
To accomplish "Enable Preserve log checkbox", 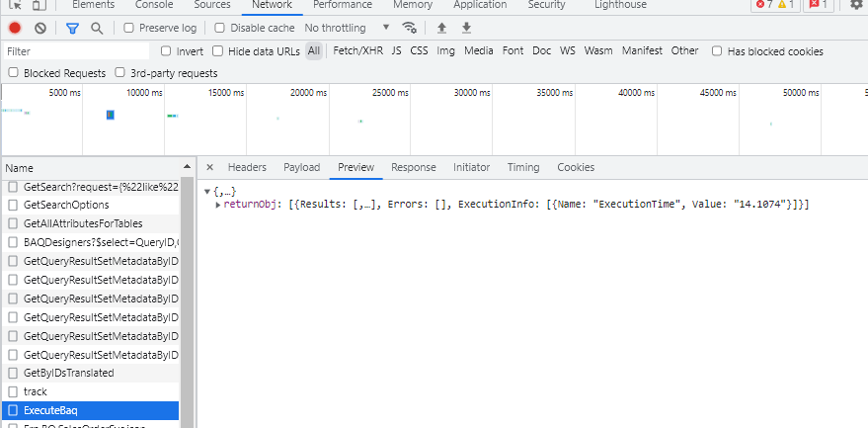I will pyautogui.click(x=129, y=28).
